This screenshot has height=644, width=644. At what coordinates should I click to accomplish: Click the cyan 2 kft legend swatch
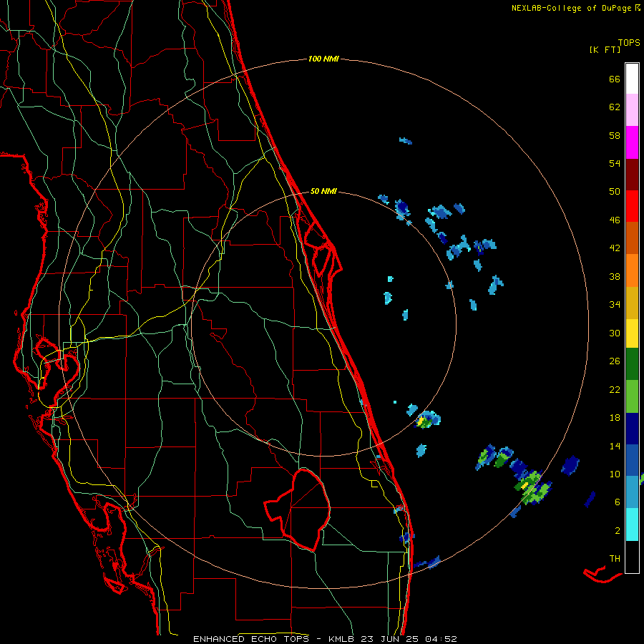(632, 525)
